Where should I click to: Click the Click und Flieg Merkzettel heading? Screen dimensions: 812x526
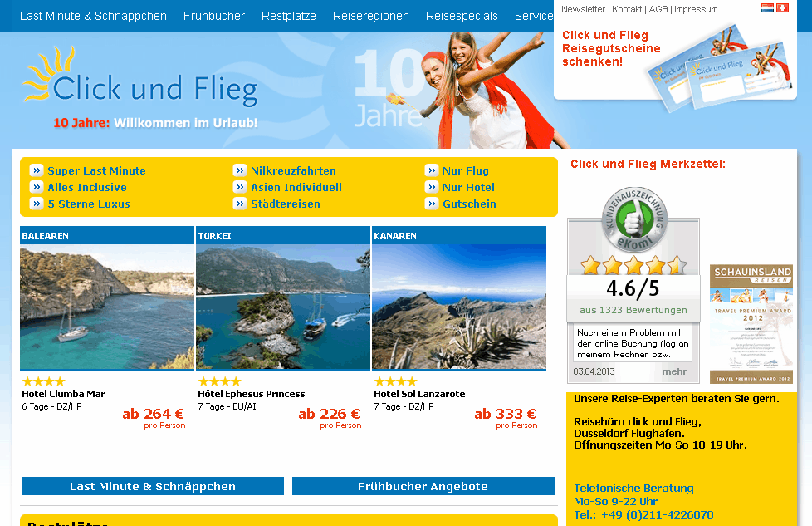click(x=648, y=164)
